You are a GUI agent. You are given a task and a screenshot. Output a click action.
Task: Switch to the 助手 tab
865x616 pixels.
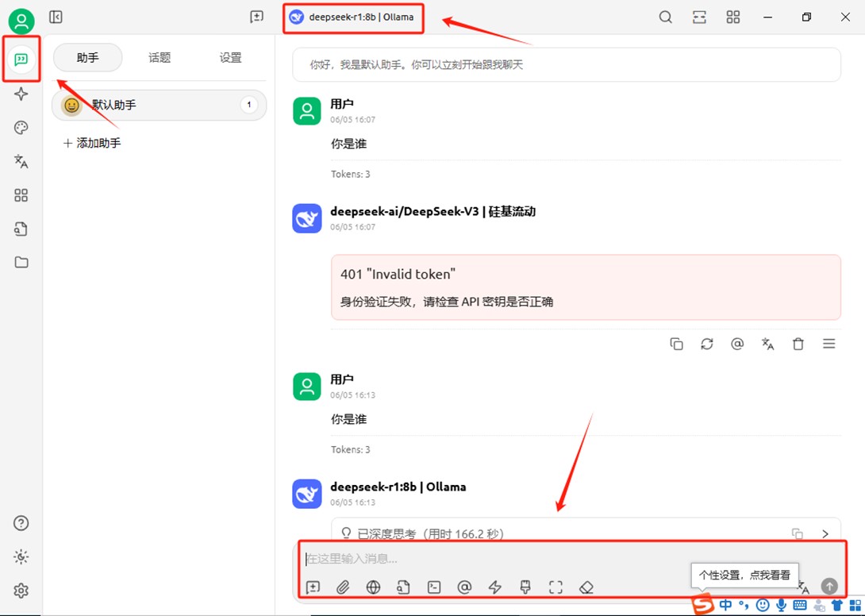tap(88, 57)
